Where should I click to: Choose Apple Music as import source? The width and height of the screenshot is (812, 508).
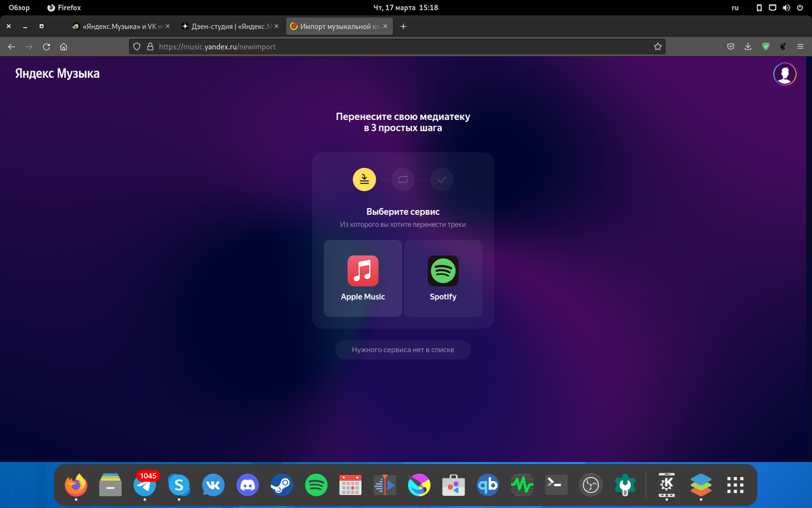tap(363, 278)
